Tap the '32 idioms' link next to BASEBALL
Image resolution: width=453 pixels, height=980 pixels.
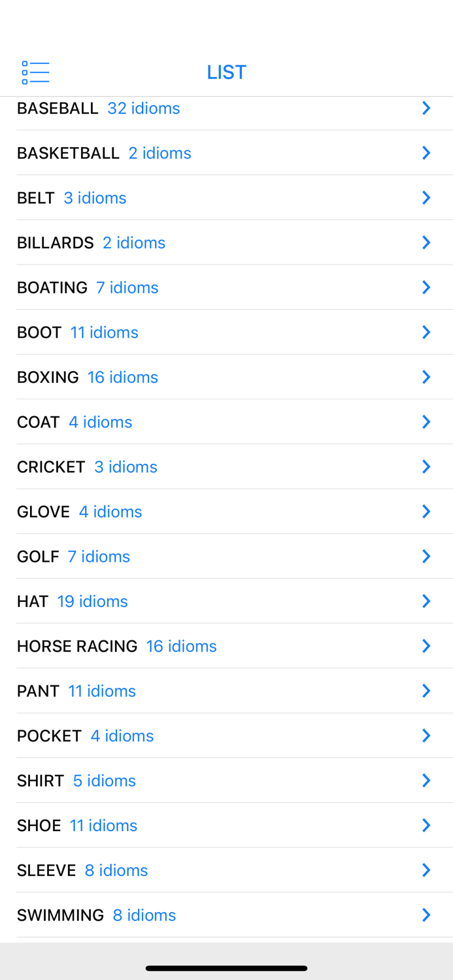(144, 108)
